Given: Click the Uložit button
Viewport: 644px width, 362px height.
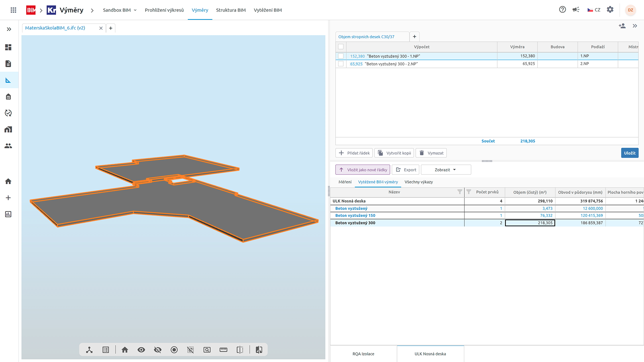Looking at the screenshot, I should [630, 153].
